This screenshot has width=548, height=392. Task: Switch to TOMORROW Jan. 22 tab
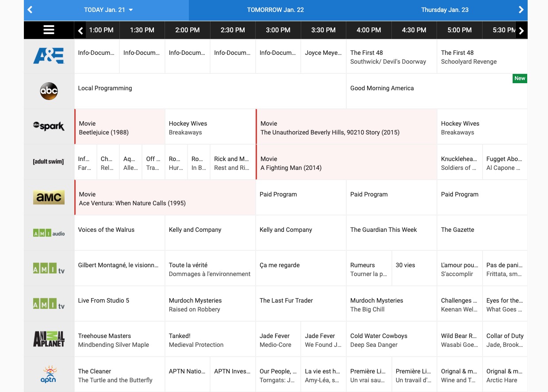(x=276, y=10)
